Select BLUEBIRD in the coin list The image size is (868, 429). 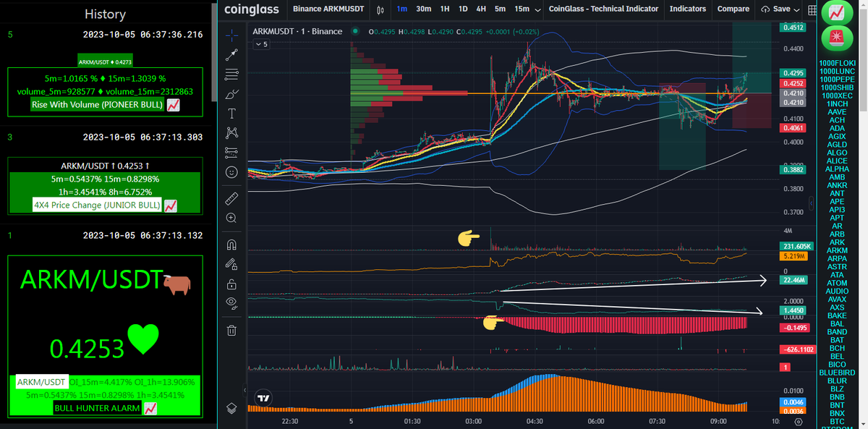tap(838, 373)
